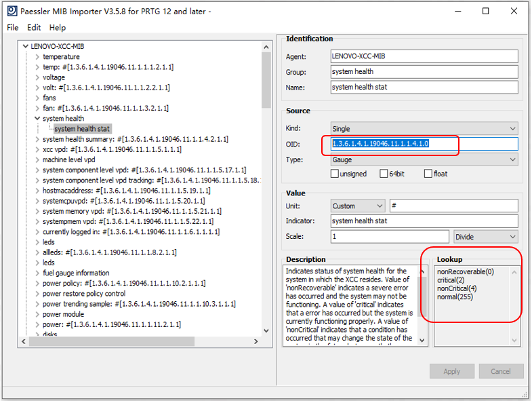Click Description scroll up arrow
Screen dimensions: 532x401
point(422,271)
